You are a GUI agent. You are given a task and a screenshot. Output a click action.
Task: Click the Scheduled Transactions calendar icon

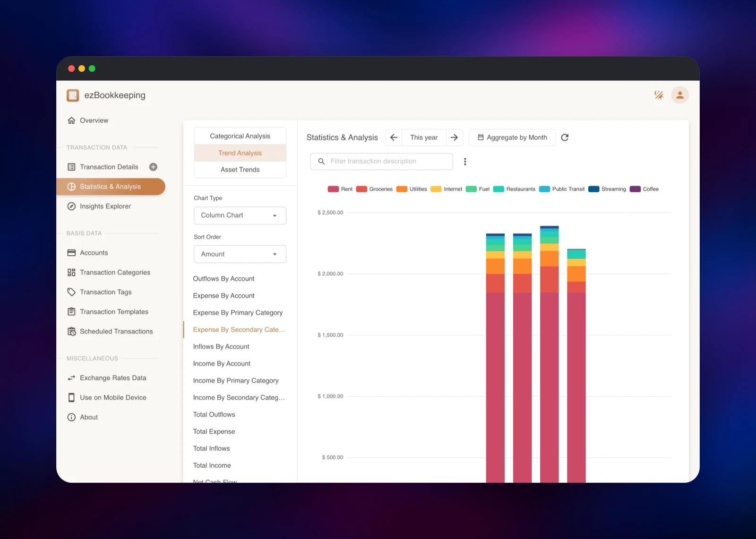coord(71,332)
